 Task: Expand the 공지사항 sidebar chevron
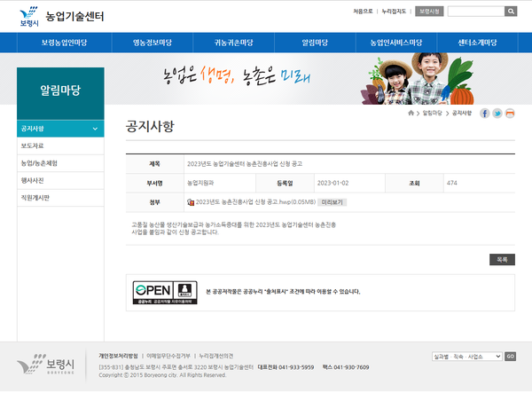pyautogui.click(x=95, y=129)
